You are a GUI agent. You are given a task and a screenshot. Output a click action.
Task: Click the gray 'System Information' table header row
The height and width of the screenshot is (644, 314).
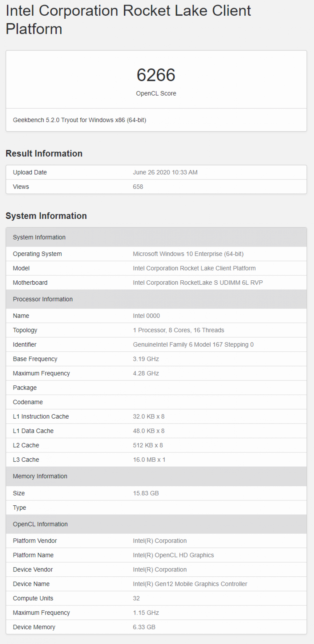coord(156,237)
